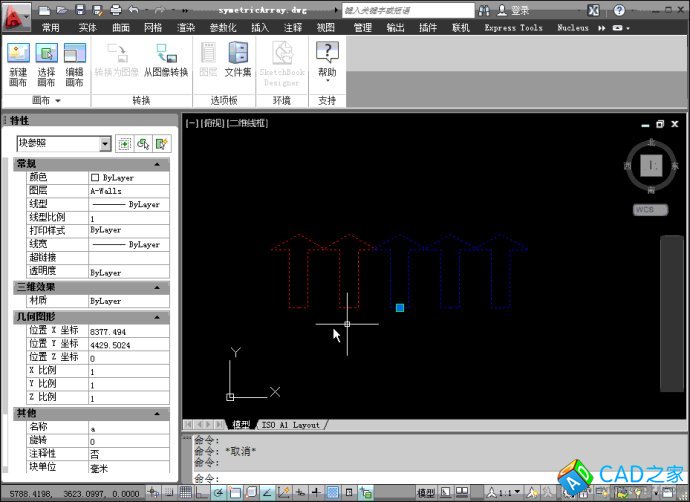Click the Plot printer icon
This screenshot has width=690, height=502.
tap(116, 10)
